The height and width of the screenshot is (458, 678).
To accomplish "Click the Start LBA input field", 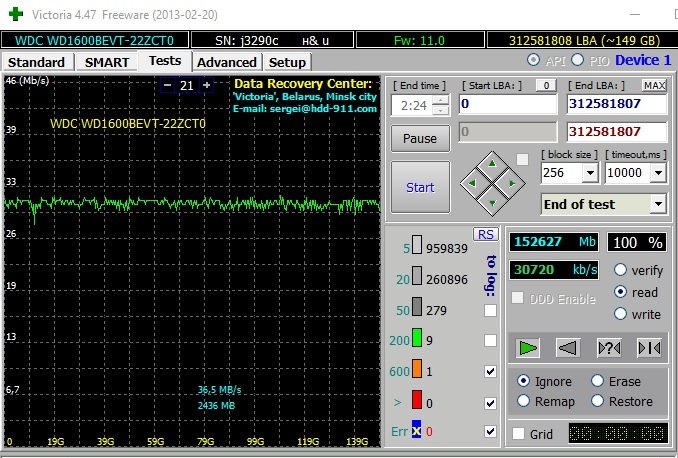I will [508, 104].
